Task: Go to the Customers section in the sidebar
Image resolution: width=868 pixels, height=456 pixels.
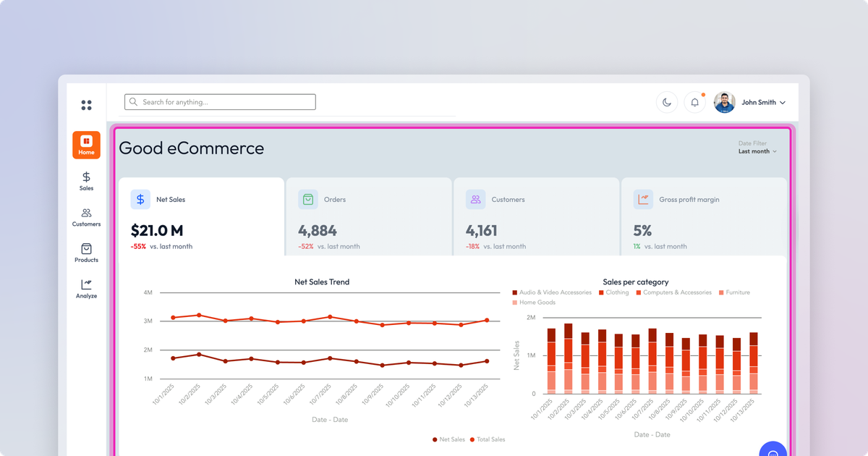Action: [x=86, y=217]
